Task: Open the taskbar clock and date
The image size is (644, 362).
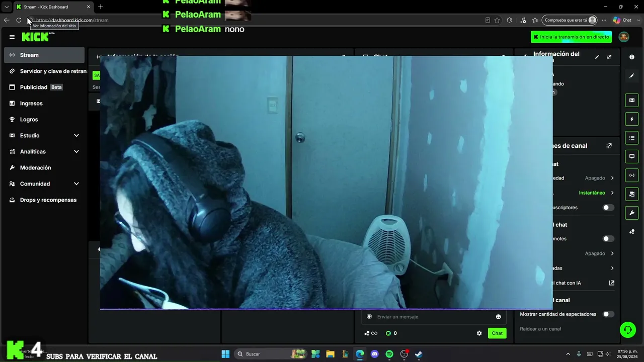Action: click(627, 354)
